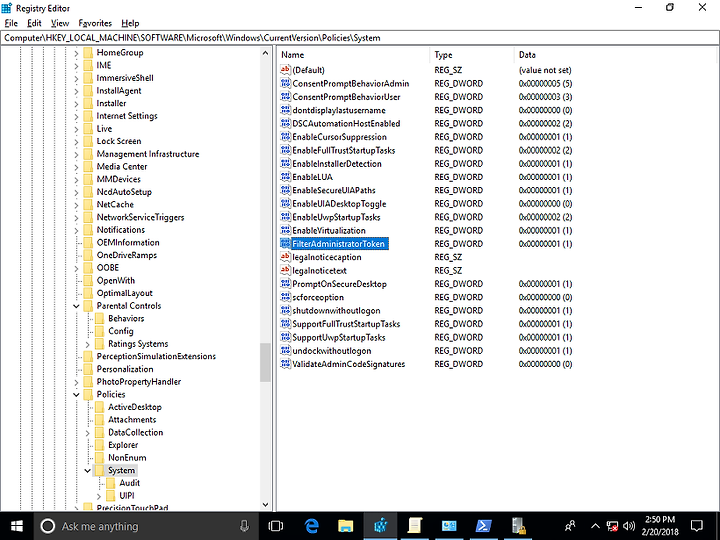Screen dimensions: 720x540
Task: Click the legalnoticecaption string icon
Action: pyautogui.click(x=285, y=257)
